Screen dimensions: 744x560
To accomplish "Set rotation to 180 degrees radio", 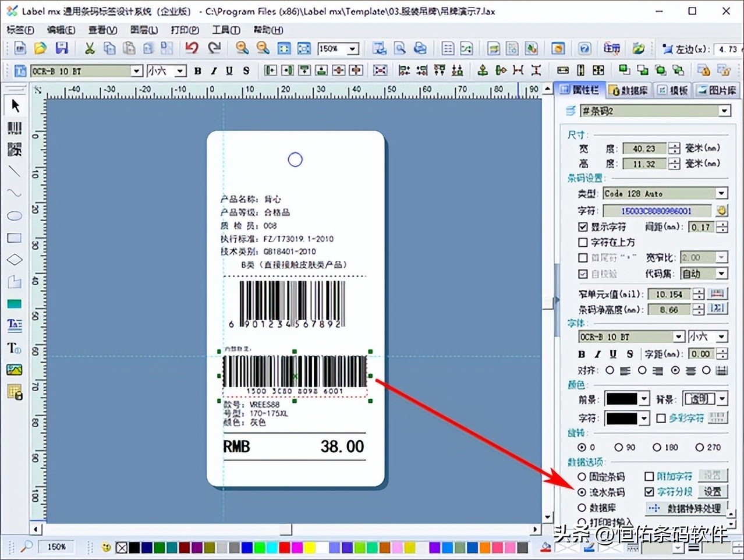I will [x=657, y=447].
